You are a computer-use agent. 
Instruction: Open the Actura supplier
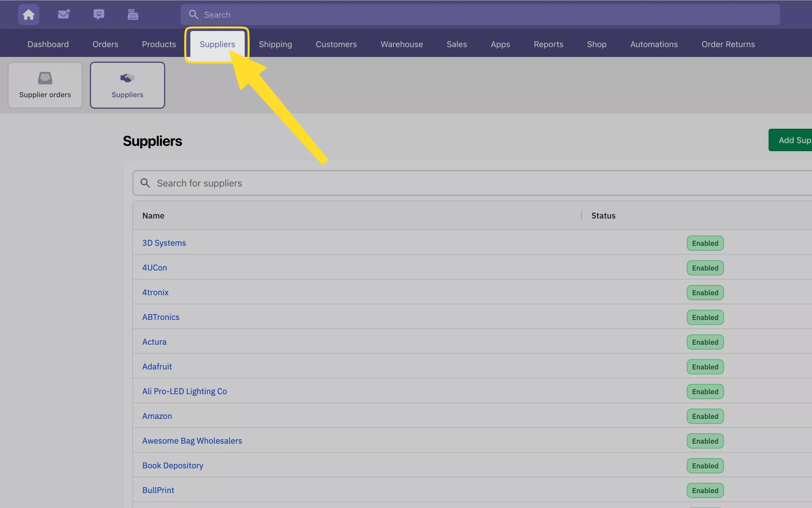pyautogui.click(x=154, y=342)
